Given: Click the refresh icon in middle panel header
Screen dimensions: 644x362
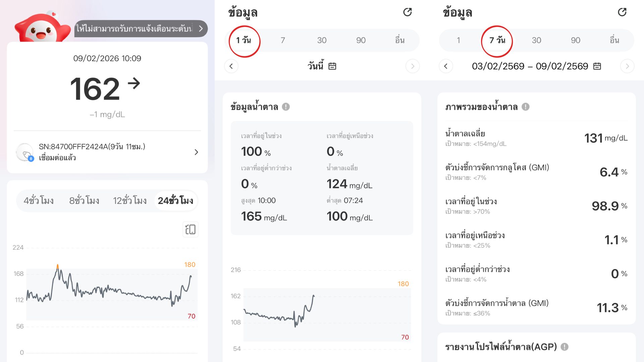Looking at the screenshot, I should coord(407,12).
